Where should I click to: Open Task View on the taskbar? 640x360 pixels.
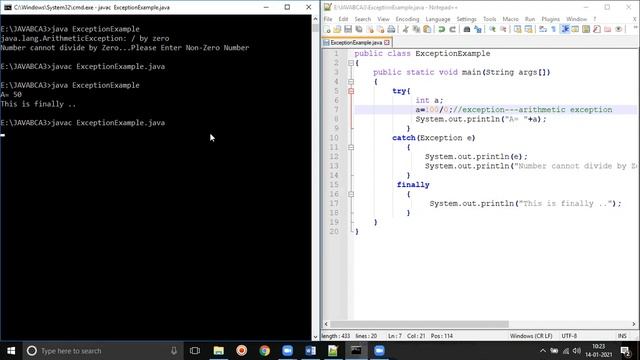pos(195,351)
